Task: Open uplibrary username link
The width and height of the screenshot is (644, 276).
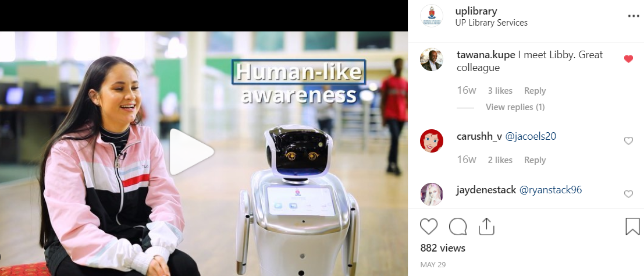Action: (476, 11)
